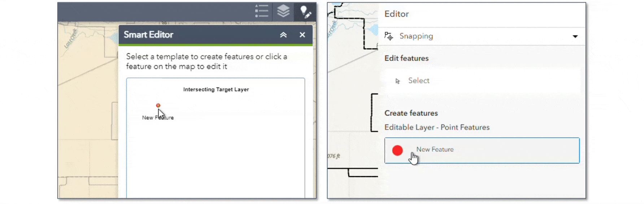644x204 pixels.
Task: Click the template instruction text in Smart Editor
Action: pyautogui.click(x=206, y=61)
